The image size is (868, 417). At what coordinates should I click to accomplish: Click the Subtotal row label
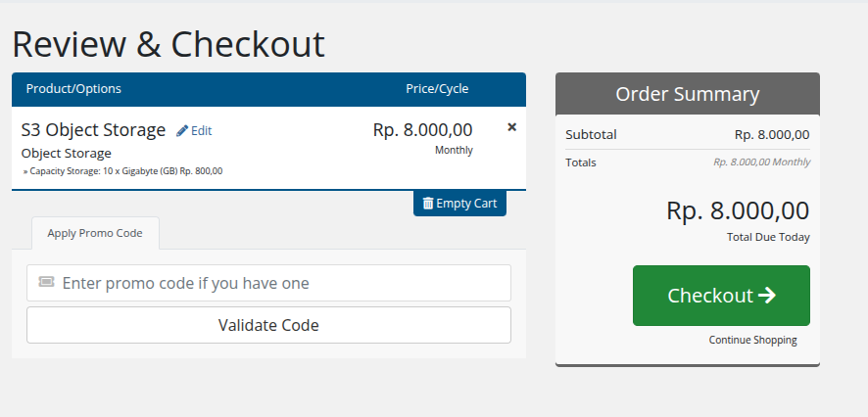tap(591, 134)
